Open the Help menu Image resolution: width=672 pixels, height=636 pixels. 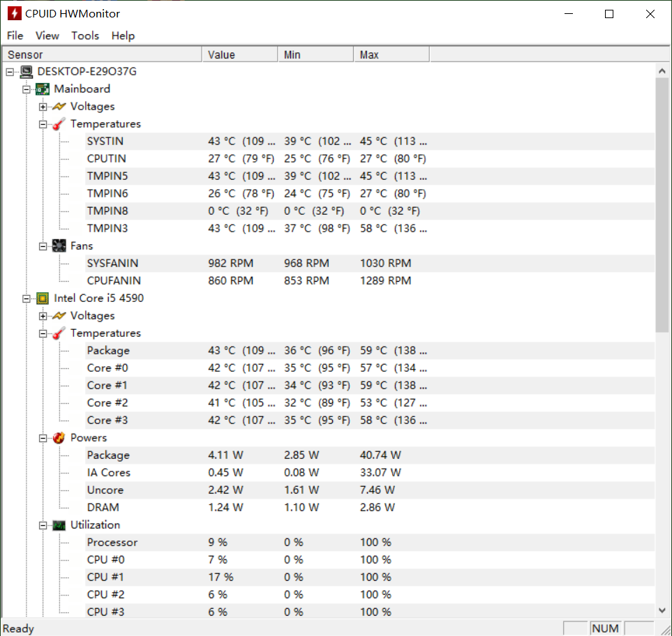pyautogui.click(x=123, y=36)
